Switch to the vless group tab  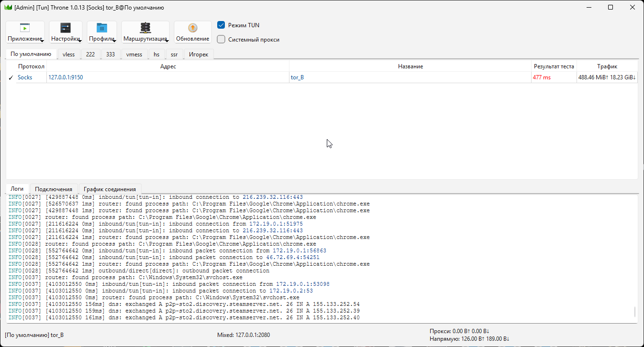pos(68,54)
